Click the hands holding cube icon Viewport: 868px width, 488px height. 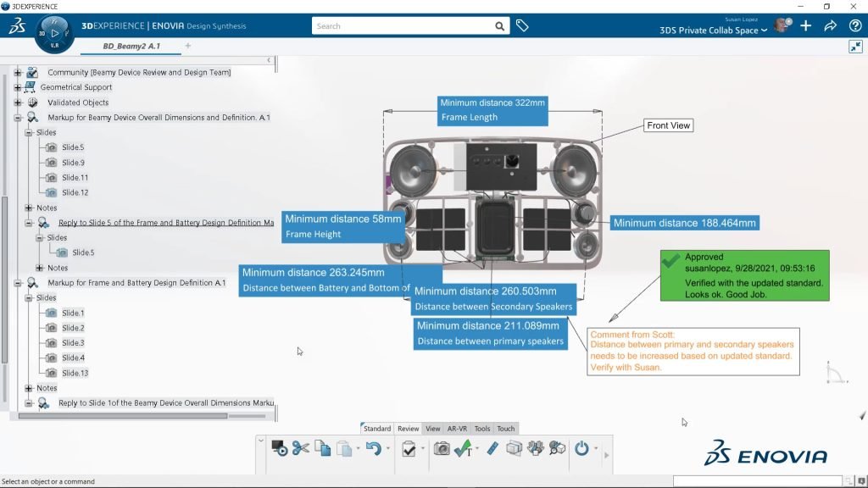(x=536, y=448)
